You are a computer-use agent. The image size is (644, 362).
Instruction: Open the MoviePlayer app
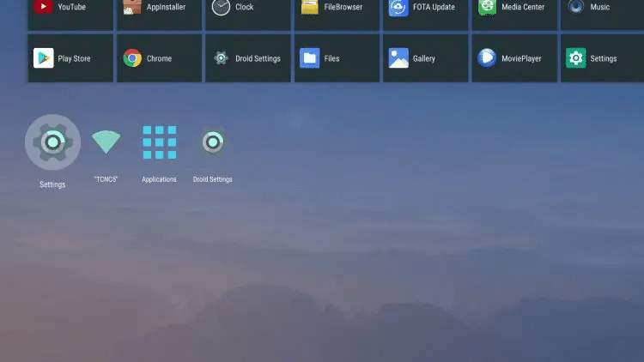tap(514, 58)
